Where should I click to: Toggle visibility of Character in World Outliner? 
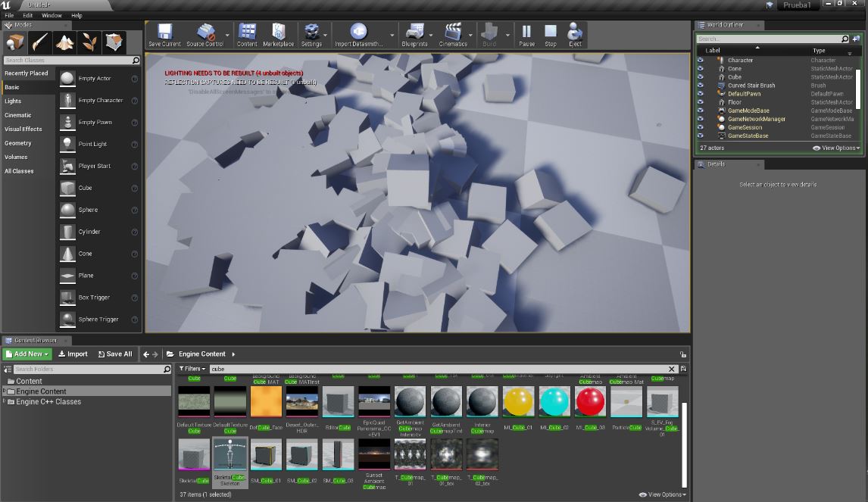(x=701, y=61)
